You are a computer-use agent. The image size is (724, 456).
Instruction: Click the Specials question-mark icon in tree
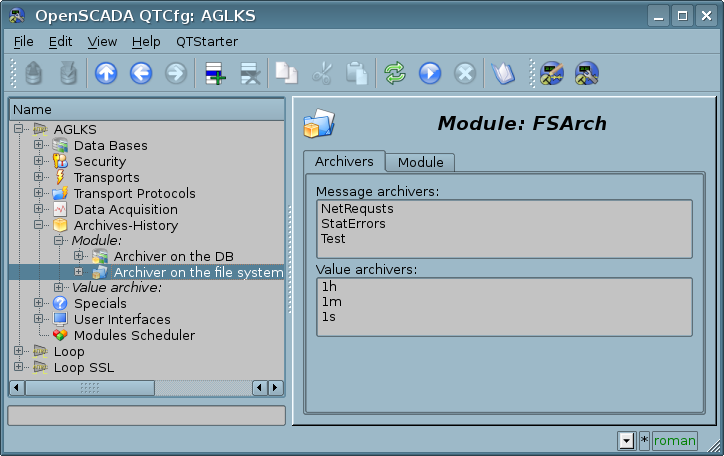tap(60, 303)
